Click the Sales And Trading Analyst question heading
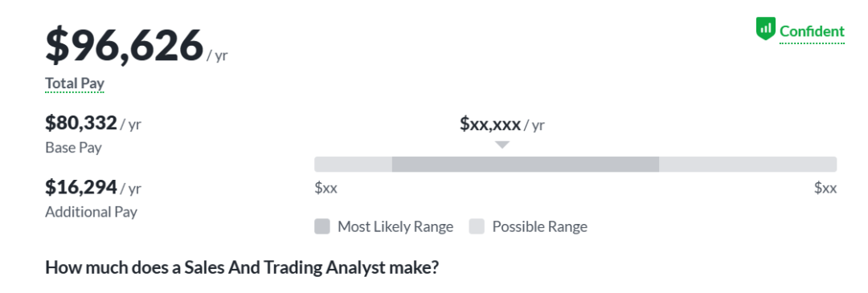The image size is (868, 293). click(x=242, y=267)
